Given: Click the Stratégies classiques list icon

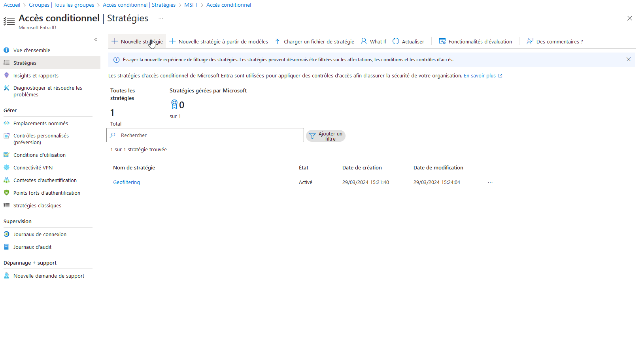Looking at the screenshot, I should click(x=6, y=205).
